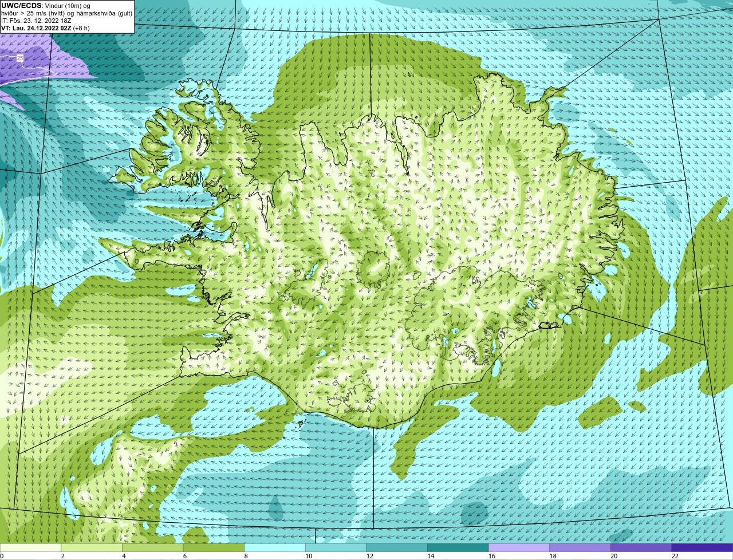Click the "25" gust contour label

[x=19, y=58]
